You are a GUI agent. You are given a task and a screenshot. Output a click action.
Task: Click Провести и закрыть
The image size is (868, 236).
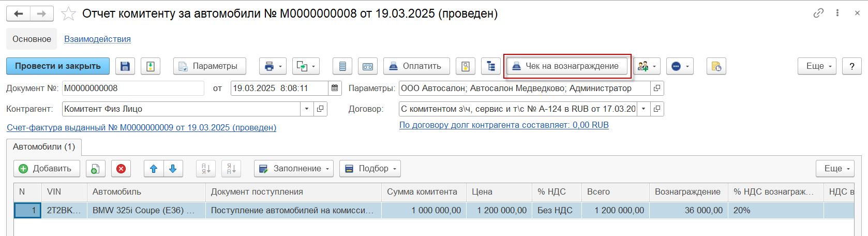point(58,66)
